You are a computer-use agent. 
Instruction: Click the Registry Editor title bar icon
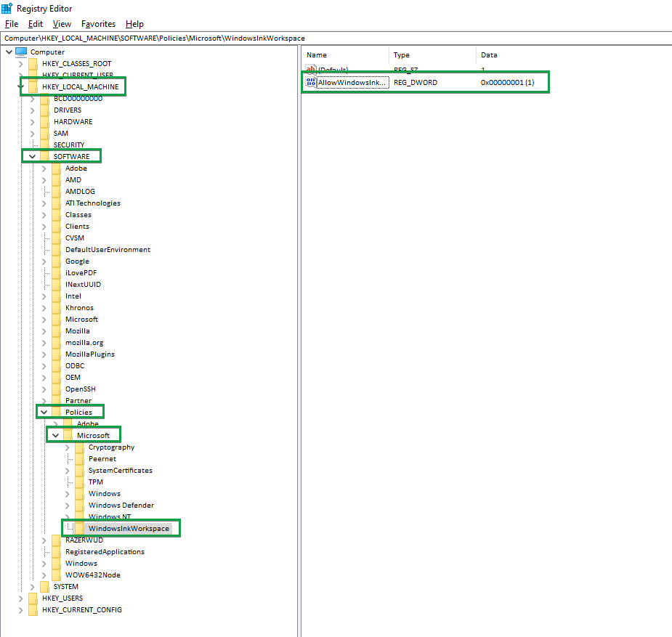pyautogui.click(x=7, y=8)
